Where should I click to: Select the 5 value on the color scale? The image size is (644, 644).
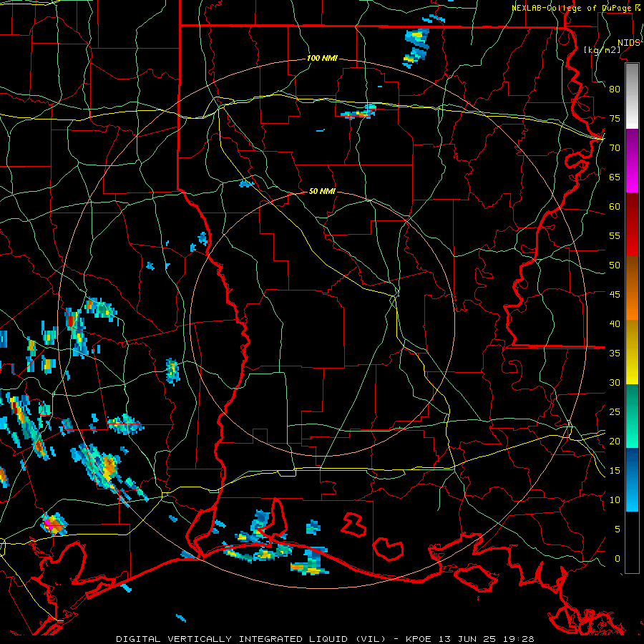point(618,530)
